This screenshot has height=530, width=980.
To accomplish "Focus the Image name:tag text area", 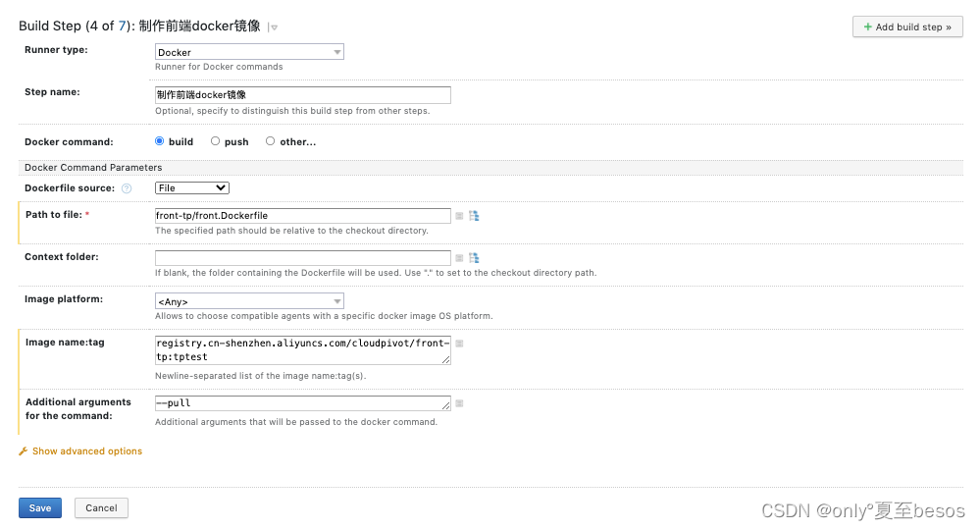I will click(x=302, y=350).
